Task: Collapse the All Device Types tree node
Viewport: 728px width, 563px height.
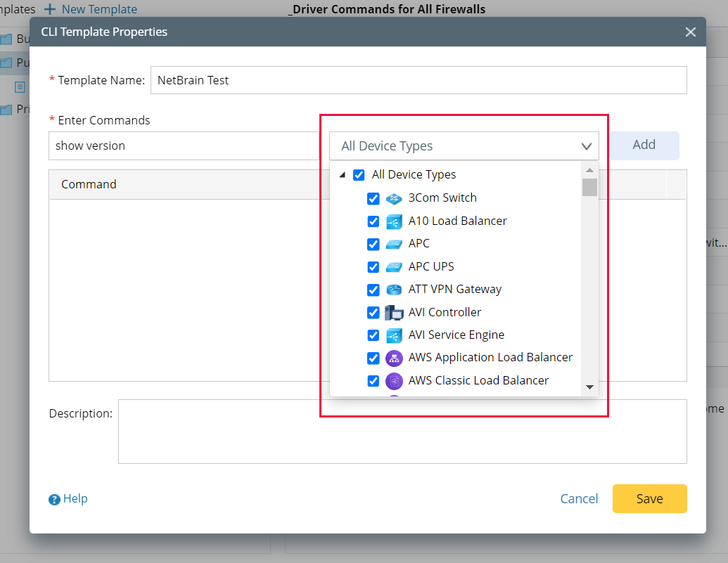Action: point(343,174)
